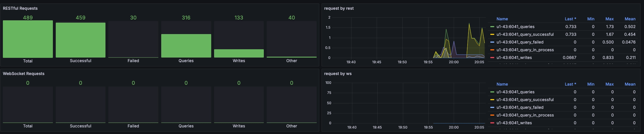Image resolution: width=644 pixels, height=134 pixels.
Task: Open the RESTful Requests panel title menu
Action: (20, 8)
